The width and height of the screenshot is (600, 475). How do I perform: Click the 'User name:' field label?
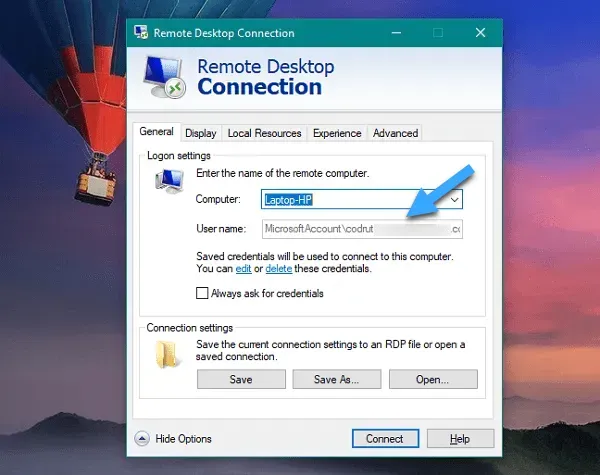(x=221, y=229)
